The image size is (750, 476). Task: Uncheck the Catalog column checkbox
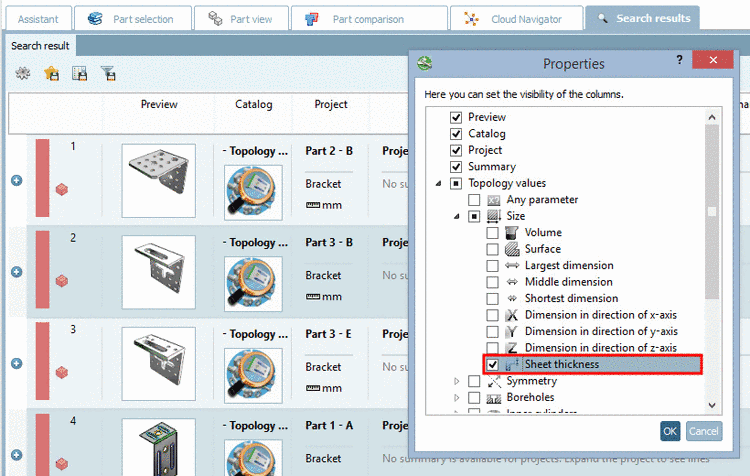456,134
